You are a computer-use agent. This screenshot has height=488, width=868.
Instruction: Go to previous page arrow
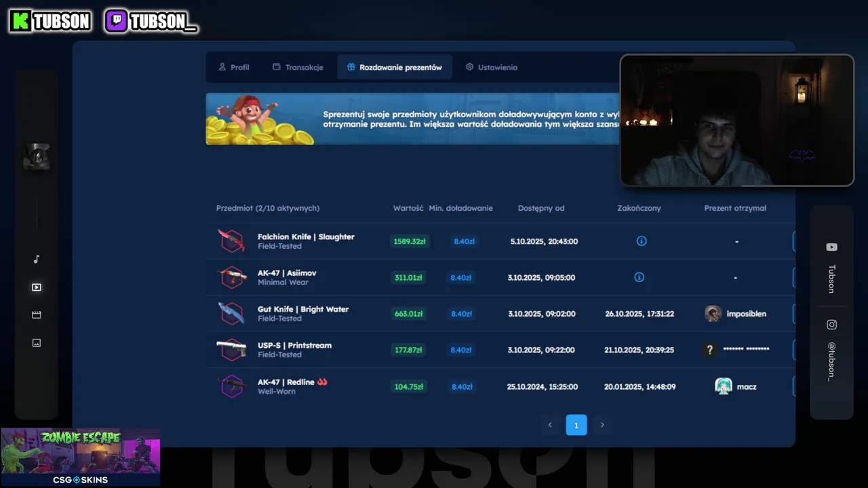point(550,425)
